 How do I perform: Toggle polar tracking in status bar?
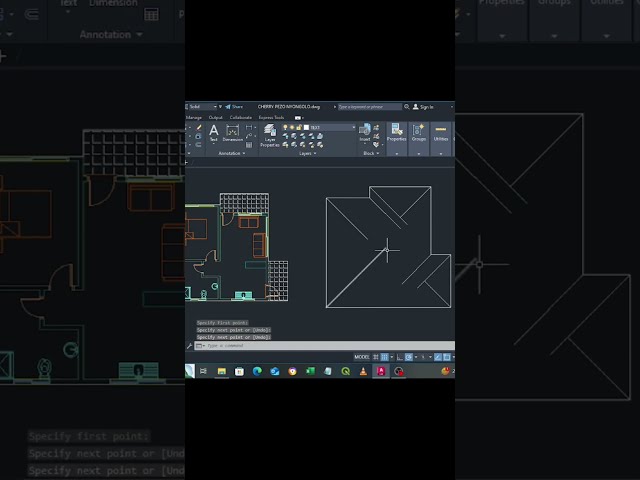coord(409,357)
